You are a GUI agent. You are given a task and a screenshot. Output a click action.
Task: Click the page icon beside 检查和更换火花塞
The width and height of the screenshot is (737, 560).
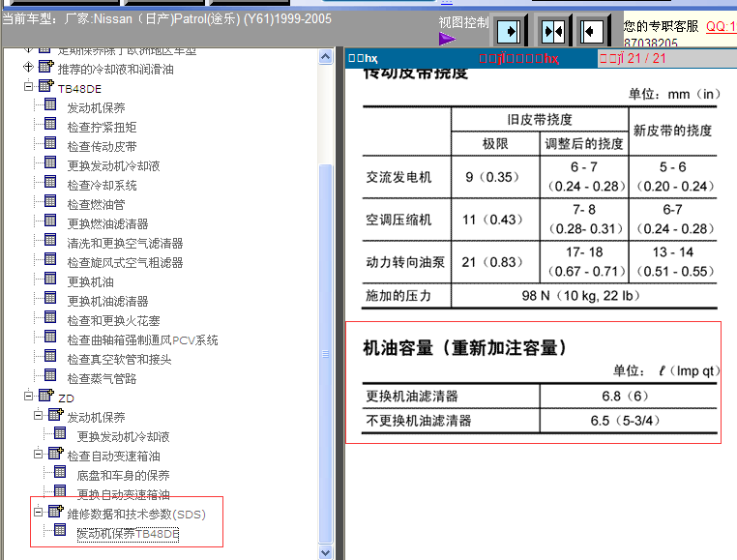(x=50, y=317)
